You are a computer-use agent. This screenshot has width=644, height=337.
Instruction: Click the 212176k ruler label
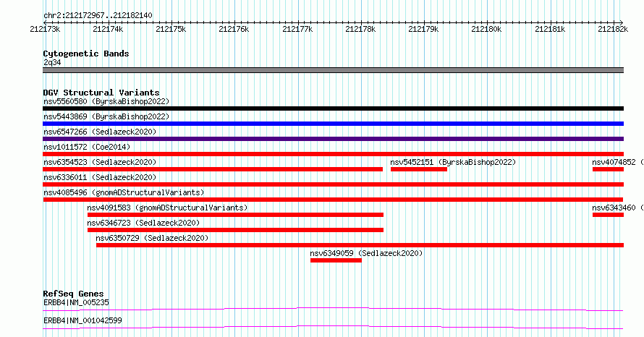coord(234,29)
